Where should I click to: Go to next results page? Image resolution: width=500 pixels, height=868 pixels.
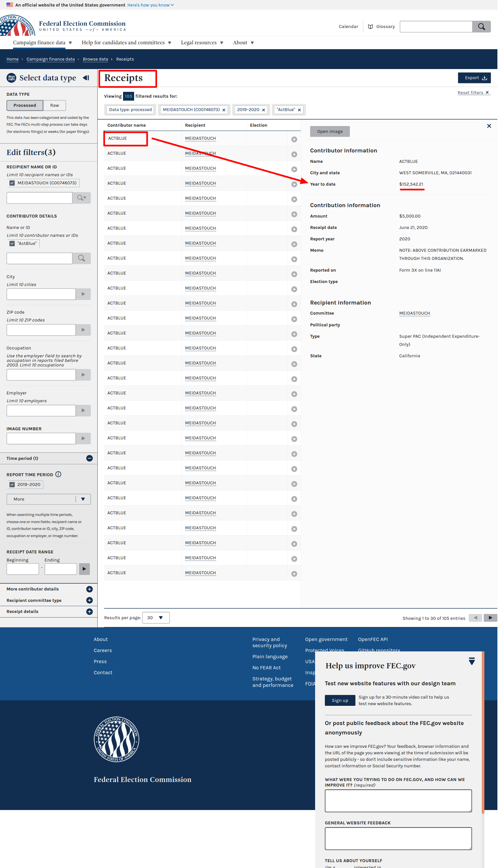point(490,618)
